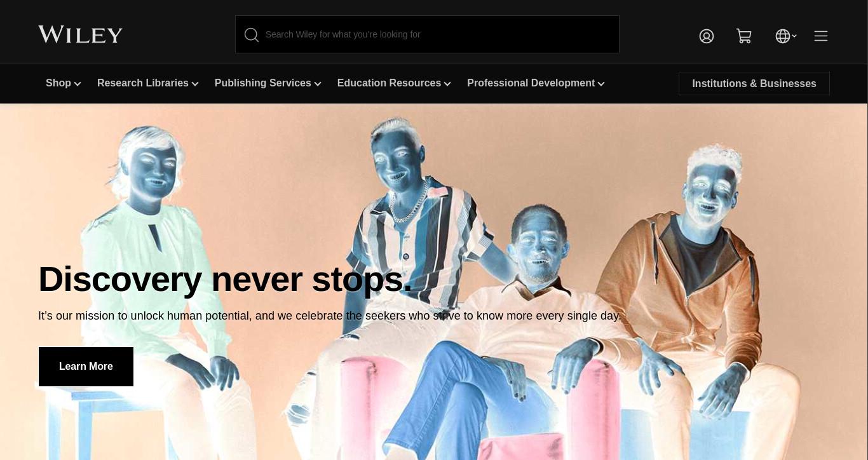Expand the Professional Development chevron
The height and width of the screenshot is (460, 868).
[x=601, y=84]
